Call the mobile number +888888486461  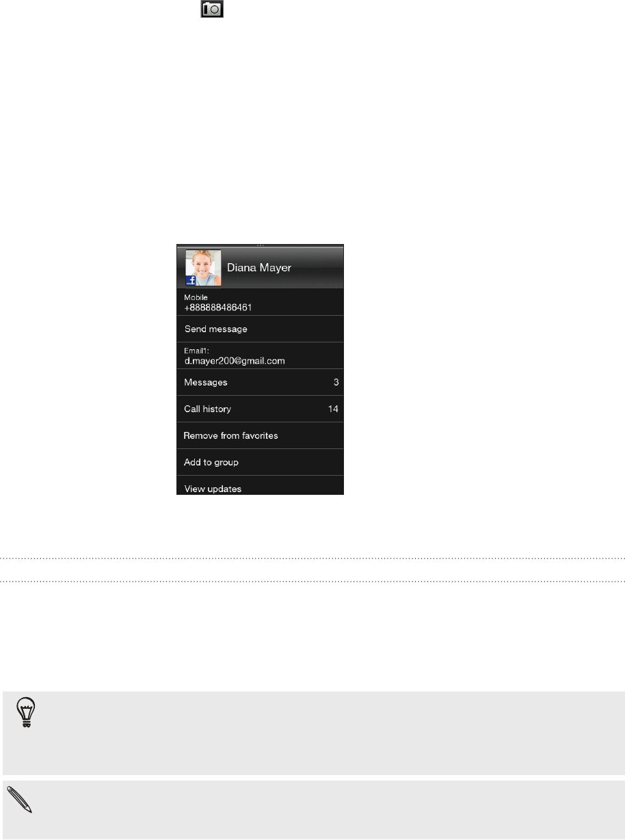click(260, 303)
